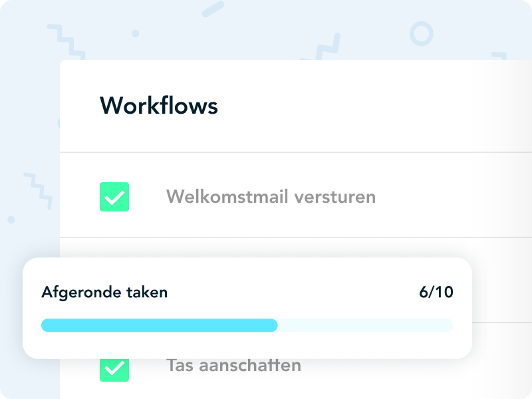Click the decorative circle outline in the background

(x=421, y=33)
